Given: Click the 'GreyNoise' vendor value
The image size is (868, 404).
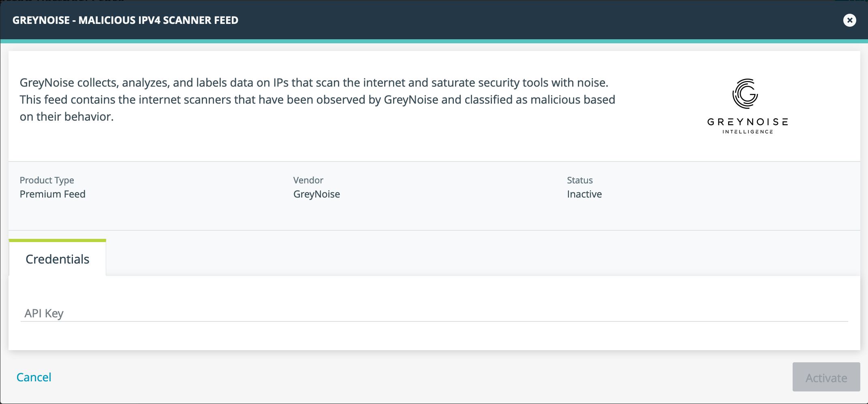Looking at the screenshot, I should pos(316,194).
